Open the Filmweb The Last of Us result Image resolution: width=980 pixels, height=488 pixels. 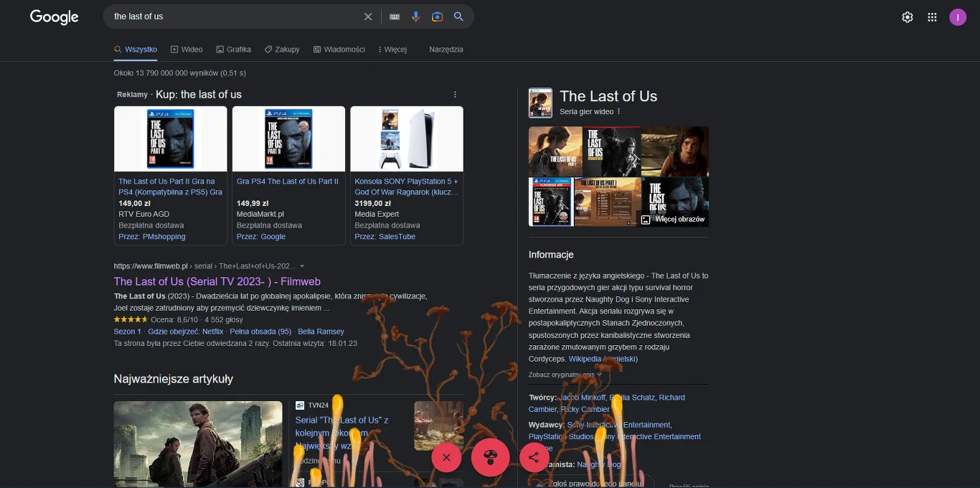pos(217,281)
